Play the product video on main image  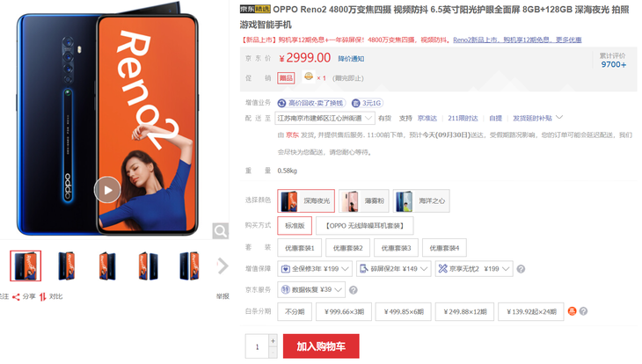click(107, 190)
